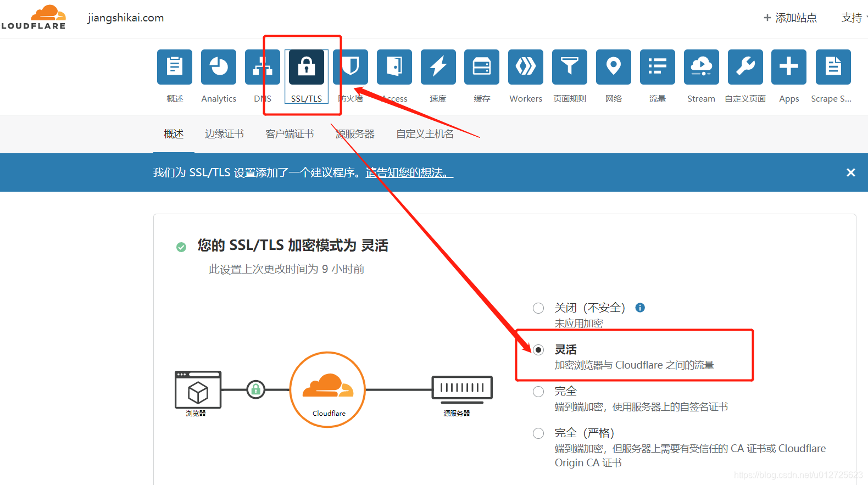Open the Access door icon
The height and width of the screenshot is (485, 868).
tap(394, 67)
